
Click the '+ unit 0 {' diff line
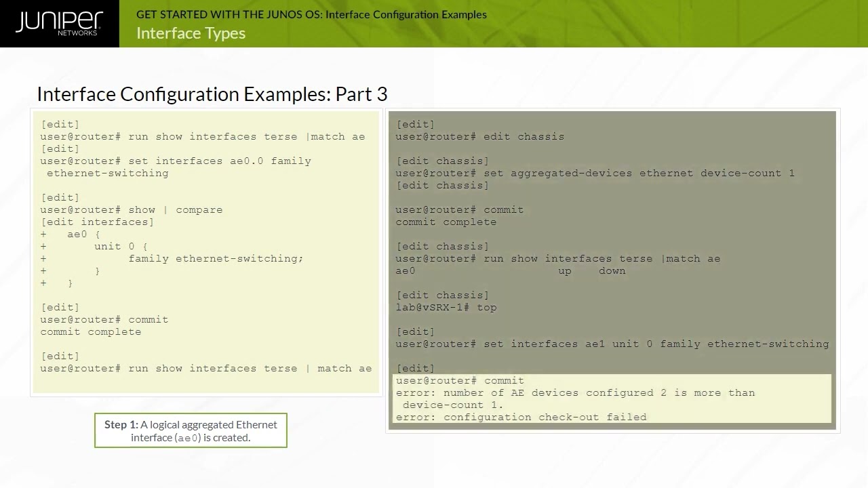[94, 246]
